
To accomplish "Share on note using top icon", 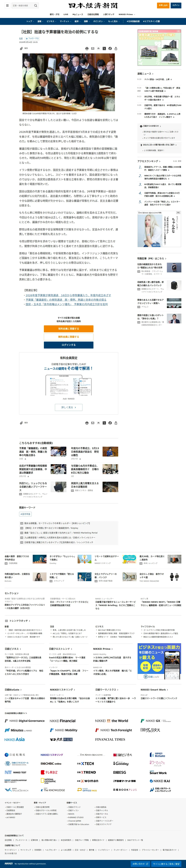I will click(x=98, y=48).
